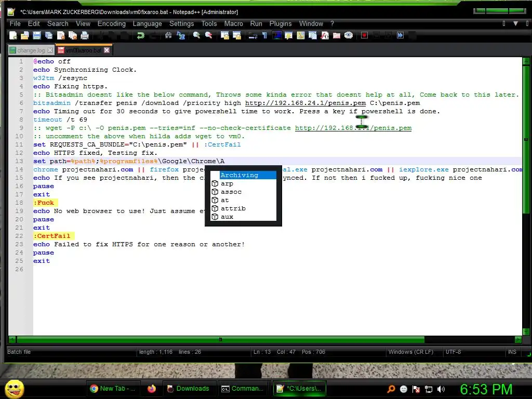Screen dimensions: 532x399
Task: Click UTF-8 encoding in status bar
Action: pos(453,352)
